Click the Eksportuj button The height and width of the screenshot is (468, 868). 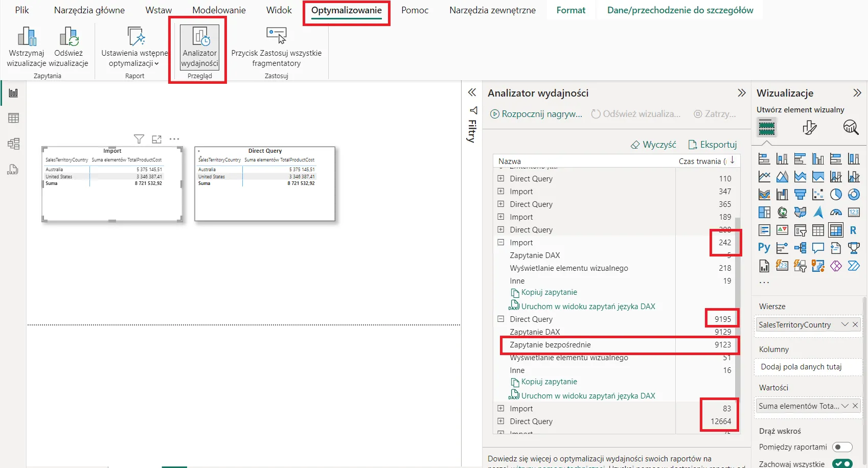713,145
